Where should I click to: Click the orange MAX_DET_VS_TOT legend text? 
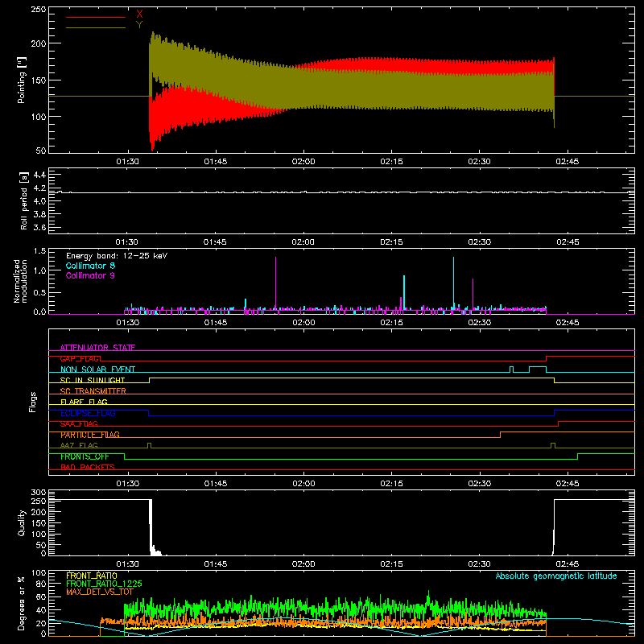(x=100, y=592)
